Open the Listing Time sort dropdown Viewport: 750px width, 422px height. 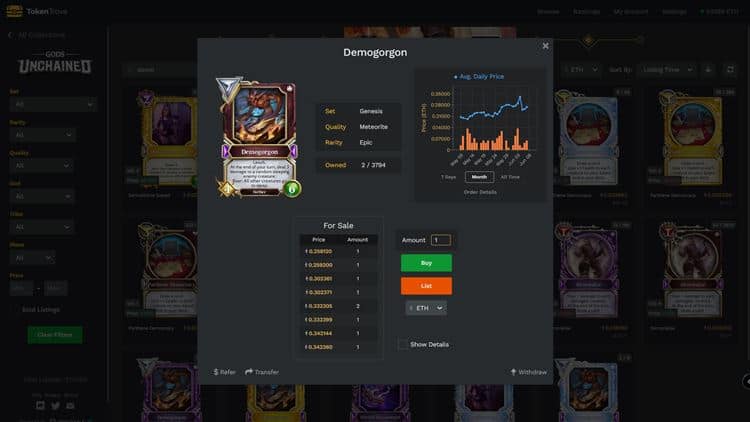point(666,70)
